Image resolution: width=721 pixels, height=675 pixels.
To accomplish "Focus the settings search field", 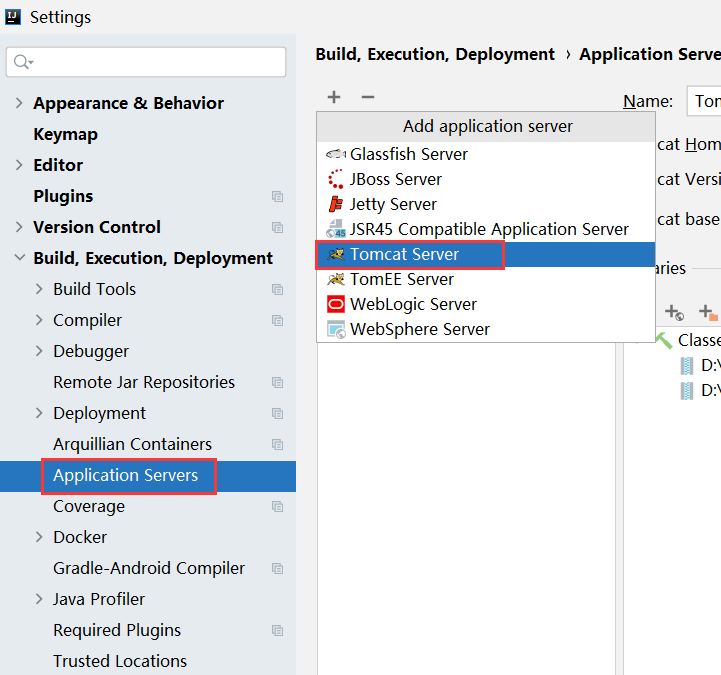I will point(146,62).
